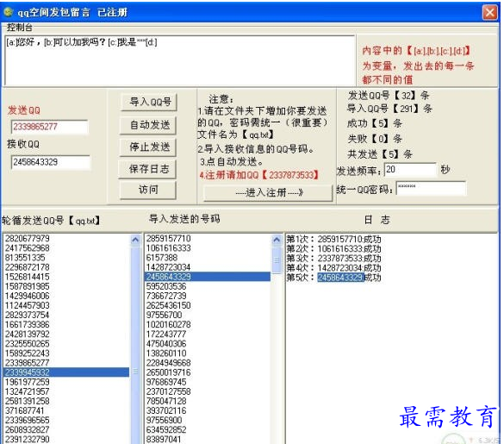Image resolution: width=504 pixels, height=444 pixels.
Task: Click the 发送QQ input field
Action: pos(49,127)
